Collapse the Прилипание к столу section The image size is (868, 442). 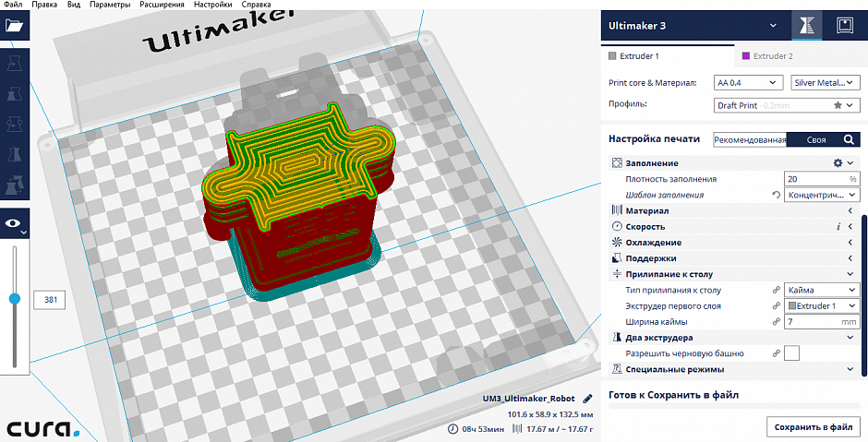pos(850,274)
